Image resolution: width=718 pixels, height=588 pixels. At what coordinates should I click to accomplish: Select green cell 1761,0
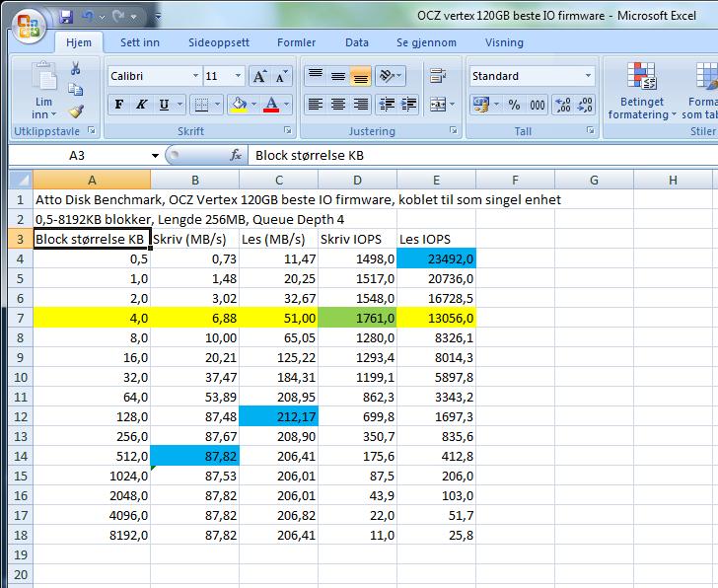pyautogui.click(x=357, y=318)
